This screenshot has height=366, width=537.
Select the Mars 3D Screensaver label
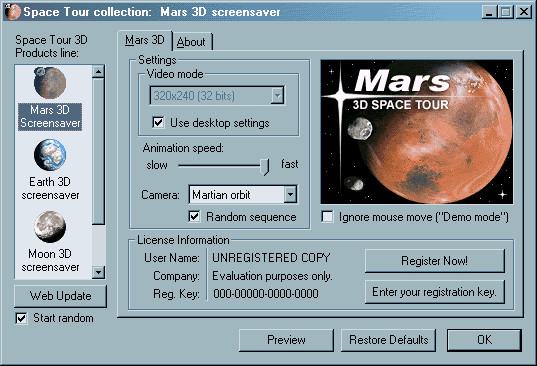pos(50,116)
